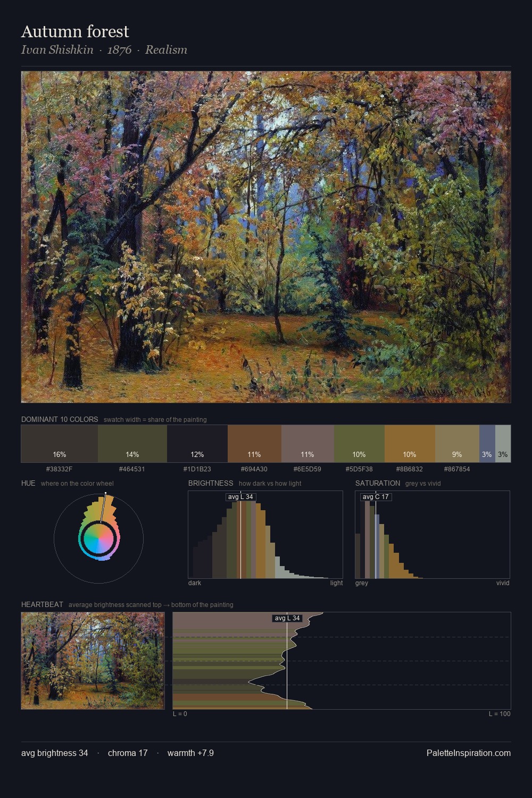Open the main Autumn forest painting image
The image size is (532, 798).
tap(266, 237)
